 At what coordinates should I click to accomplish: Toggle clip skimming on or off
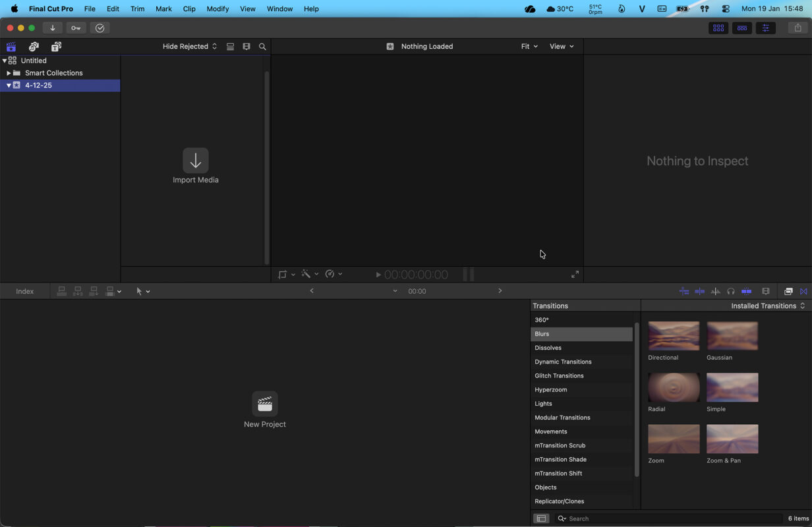pos(699,291)
